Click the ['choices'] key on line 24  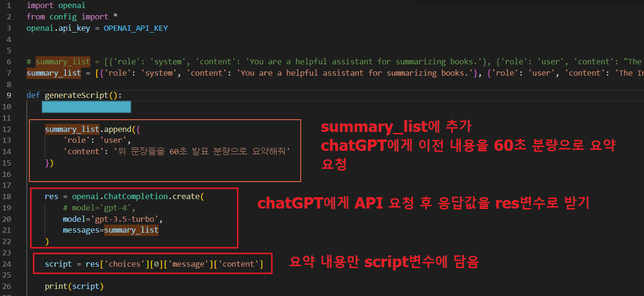tap(125, 264)
